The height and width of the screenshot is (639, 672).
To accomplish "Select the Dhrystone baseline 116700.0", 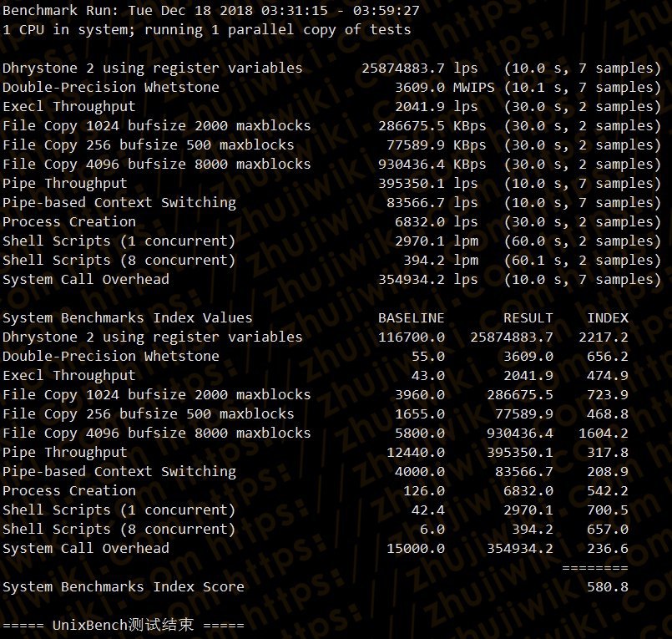I will 411,337.
